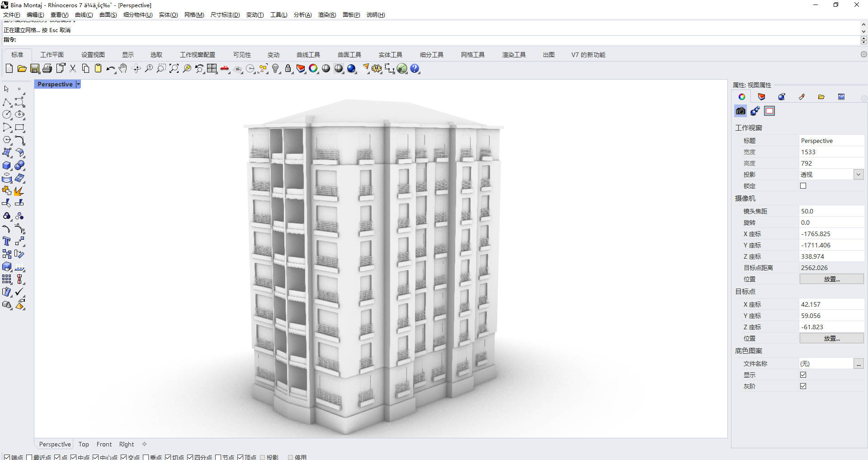Toggle the 端点 osnap checkbox
The width and height of the screenshot is (868, 460).
click(7, 457)
